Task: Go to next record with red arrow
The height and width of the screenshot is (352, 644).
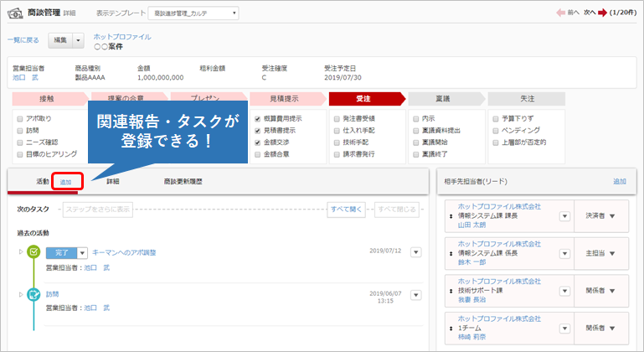Action: click(x=602, y=13)
